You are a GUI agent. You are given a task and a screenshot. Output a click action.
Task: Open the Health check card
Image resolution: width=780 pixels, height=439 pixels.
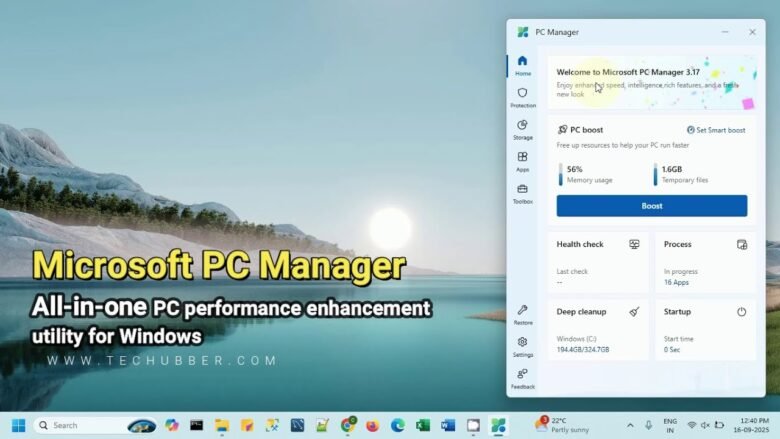(598, 262)
